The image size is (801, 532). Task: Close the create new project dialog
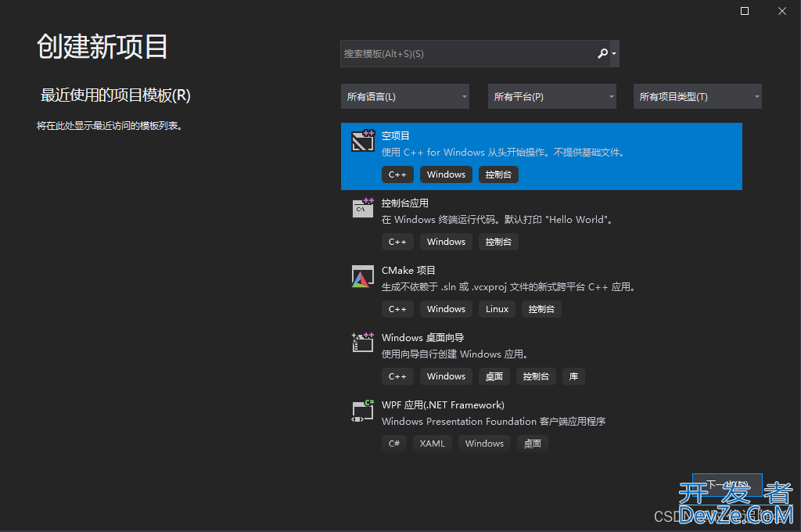click(x=781, y=11)
